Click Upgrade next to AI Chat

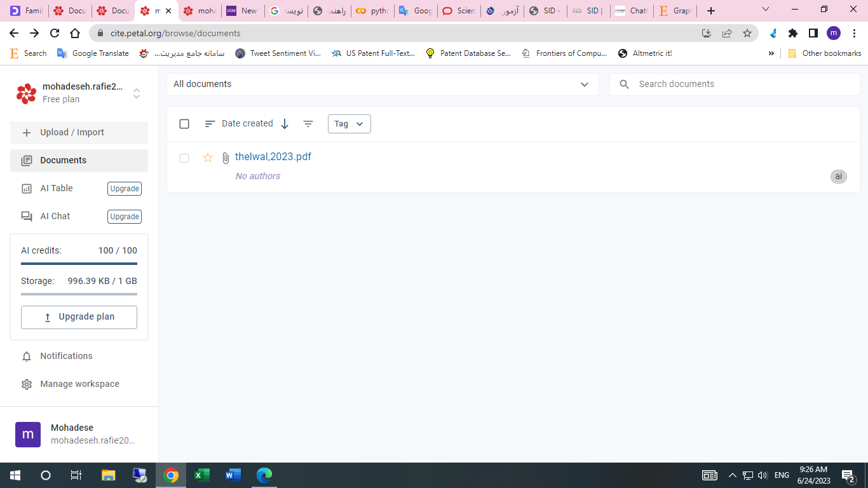(125, 217)
